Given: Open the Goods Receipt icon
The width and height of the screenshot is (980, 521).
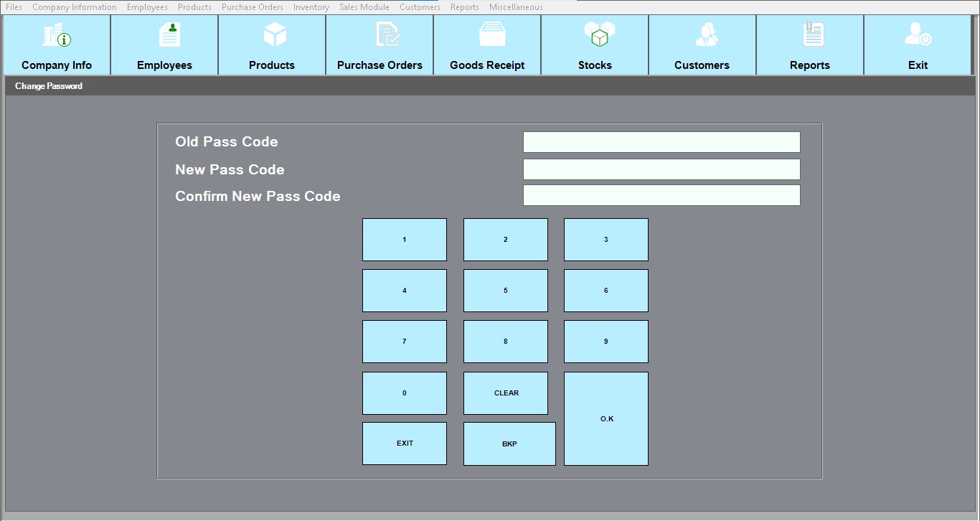Looking at the screenshot, I should point(493,34).
